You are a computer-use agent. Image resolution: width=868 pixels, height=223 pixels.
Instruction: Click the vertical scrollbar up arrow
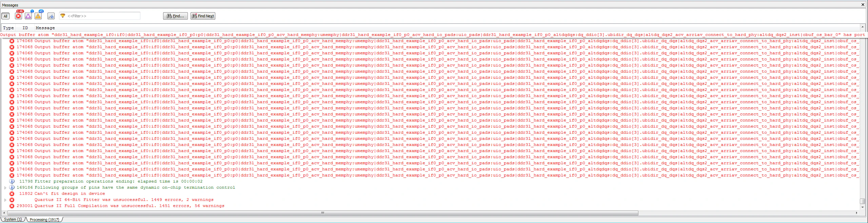point(863,27)
